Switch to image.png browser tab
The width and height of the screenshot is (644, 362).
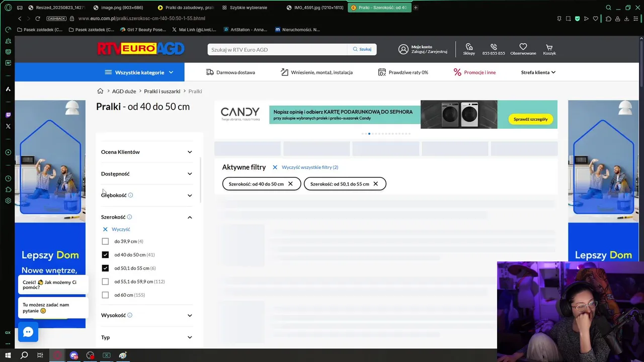pos(121,8)
